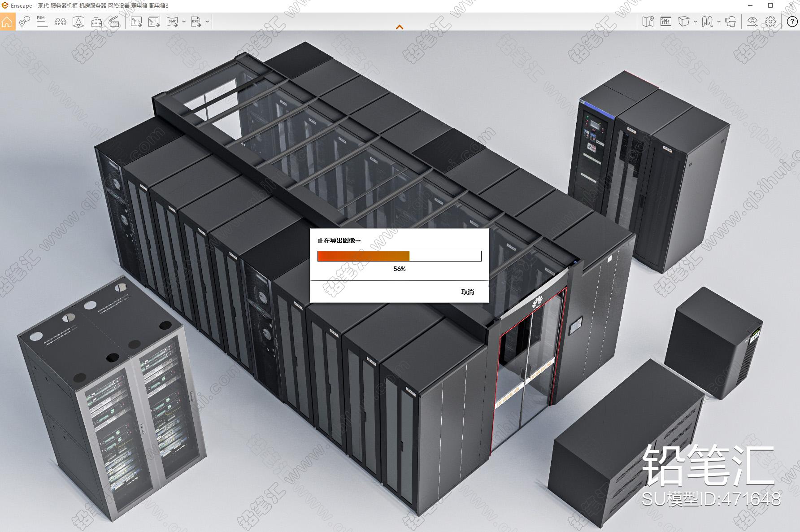Open the visual settings eye icon
The height and width of the screenshot is (532, 800).
click(752, 22)
